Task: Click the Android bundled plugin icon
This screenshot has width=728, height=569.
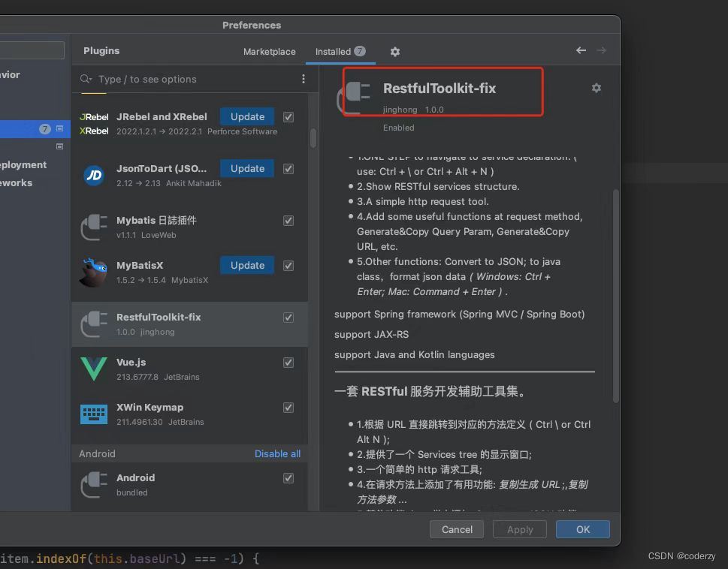Action: point(94,485)
